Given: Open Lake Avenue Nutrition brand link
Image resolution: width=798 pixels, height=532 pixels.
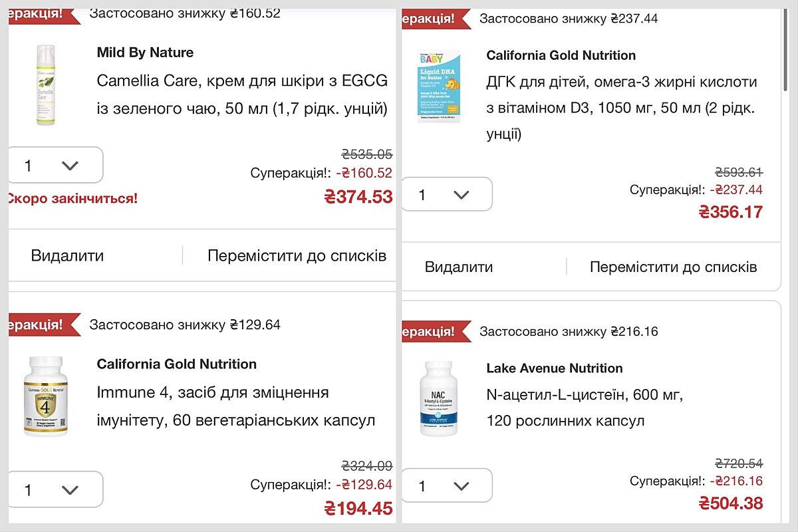Looking at the screenshot, I should (x=554, y=368).
